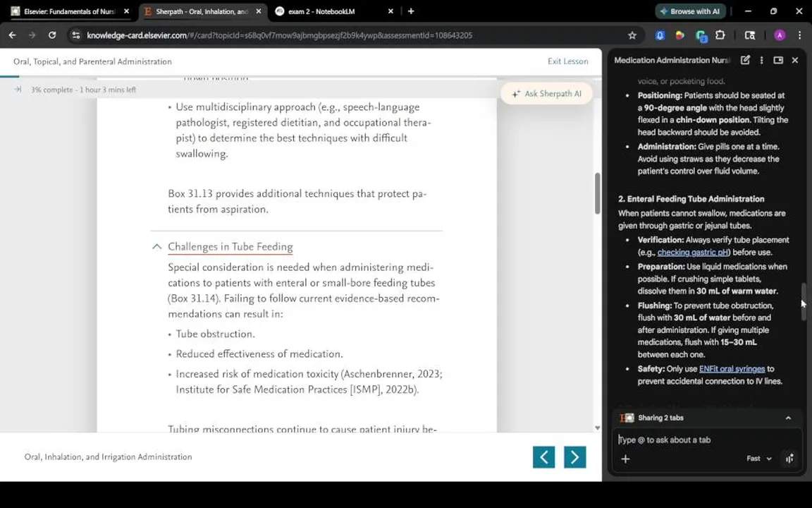
Task: Click the blue shield extension icon
Action: [x=660, y=35]
